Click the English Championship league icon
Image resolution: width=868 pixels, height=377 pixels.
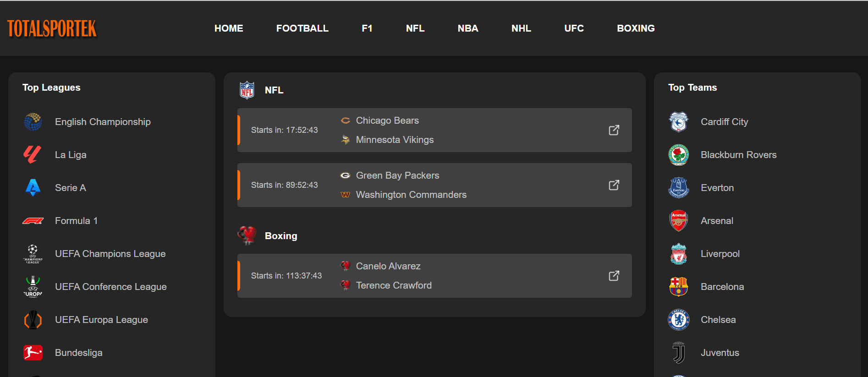coord(33,122)
